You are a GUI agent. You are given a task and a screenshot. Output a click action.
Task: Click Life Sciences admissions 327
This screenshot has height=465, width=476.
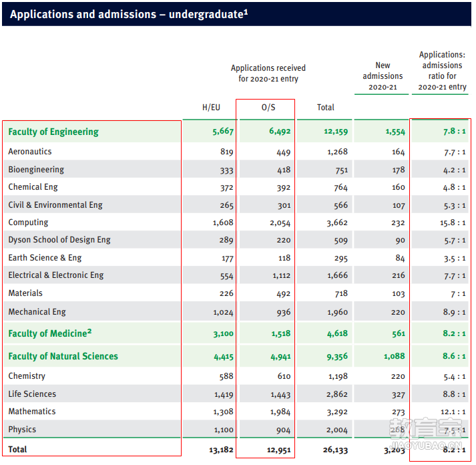[399, 395]
